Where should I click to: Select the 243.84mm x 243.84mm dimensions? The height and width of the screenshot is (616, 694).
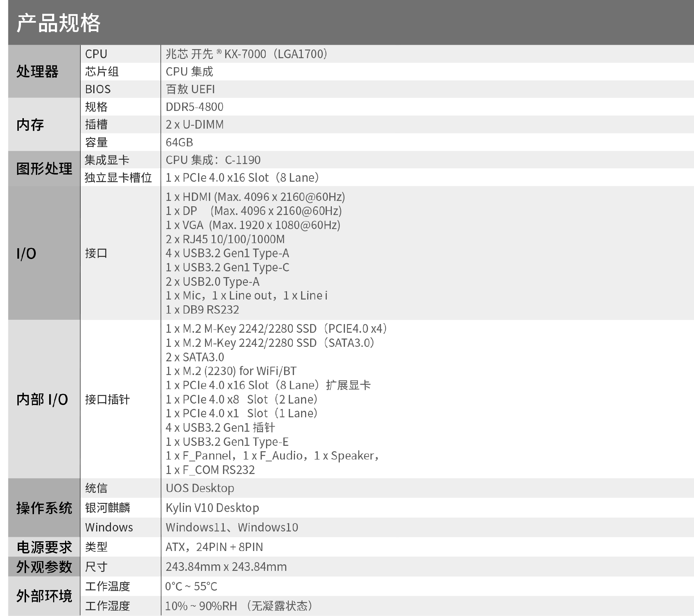click(226, 567)
